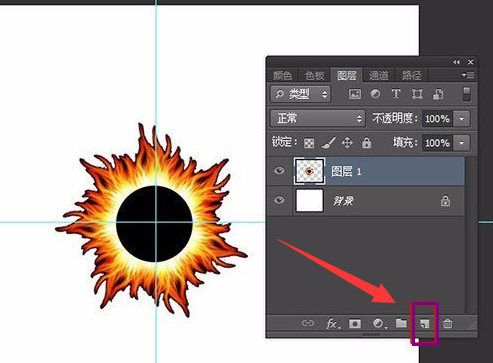Switch to the 路径 tab
This screenshot has width=493, height=363.
[411, 76]
